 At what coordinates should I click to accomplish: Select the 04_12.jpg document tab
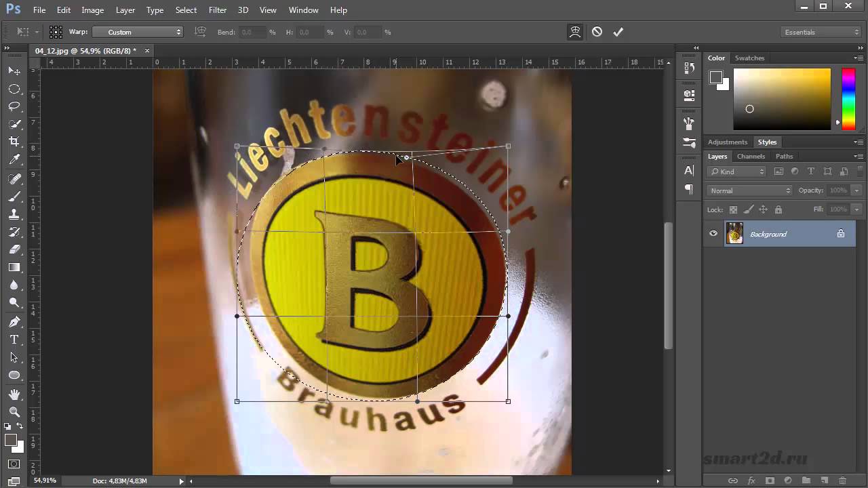coord(85,51)
